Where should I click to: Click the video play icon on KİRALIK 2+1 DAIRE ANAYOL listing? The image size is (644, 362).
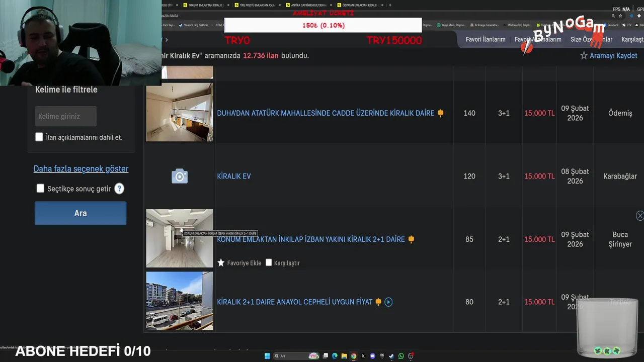click(x=388, y=302)
